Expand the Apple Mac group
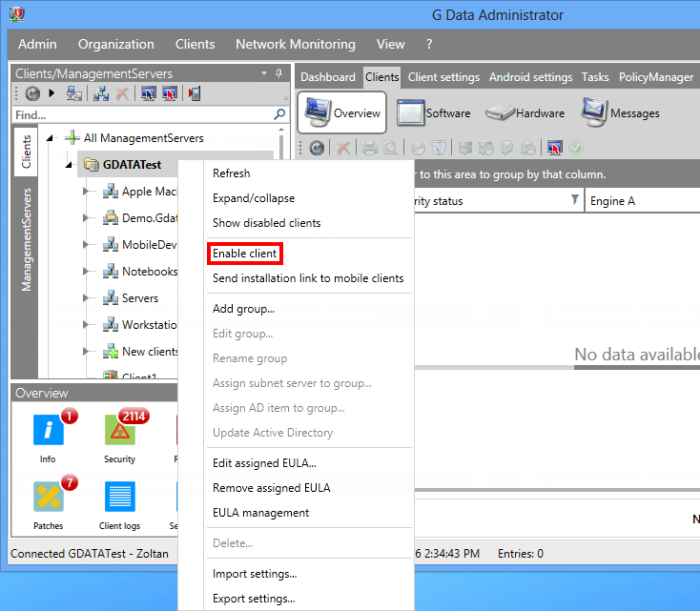Viewport: 700px width, 611px height. tap(85, 192)
